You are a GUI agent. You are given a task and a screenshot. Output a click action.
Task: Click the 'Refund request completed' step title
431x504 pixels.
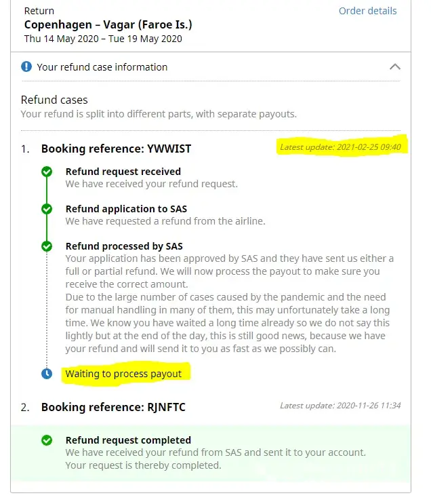pyautogui.click(x=128, y=440)
